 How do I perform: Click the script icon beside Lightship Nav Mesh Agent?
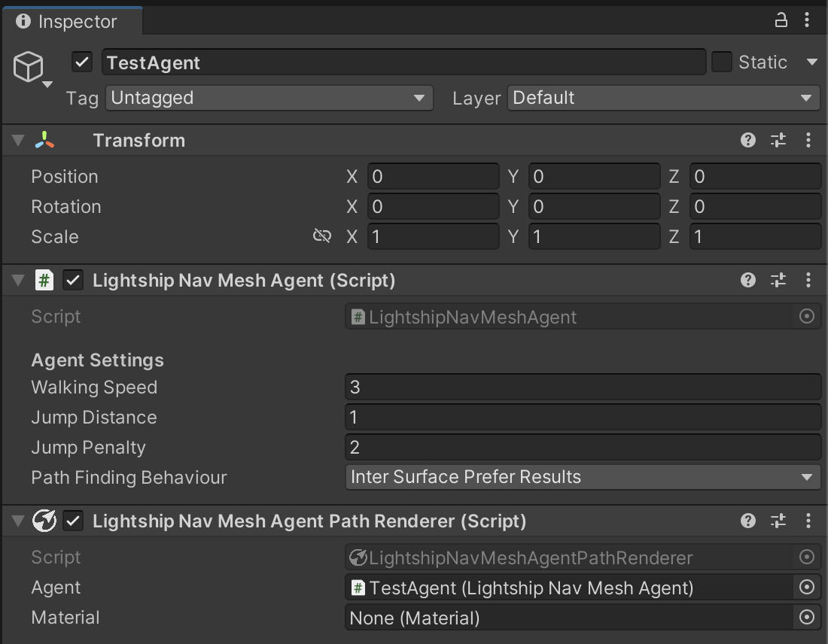(44, 280)
